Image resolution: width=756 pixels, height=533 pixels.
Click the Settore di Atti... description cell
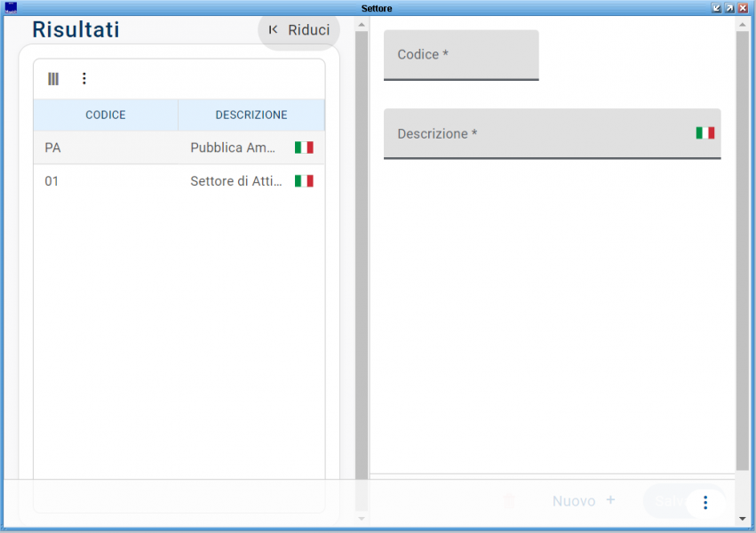coord(235,181)
